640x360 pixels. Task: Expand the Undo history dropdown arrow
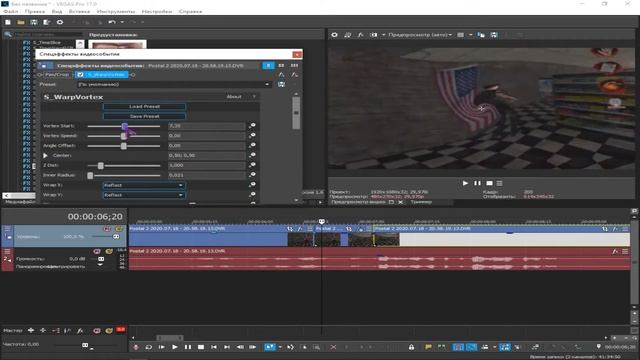(122, 22)
